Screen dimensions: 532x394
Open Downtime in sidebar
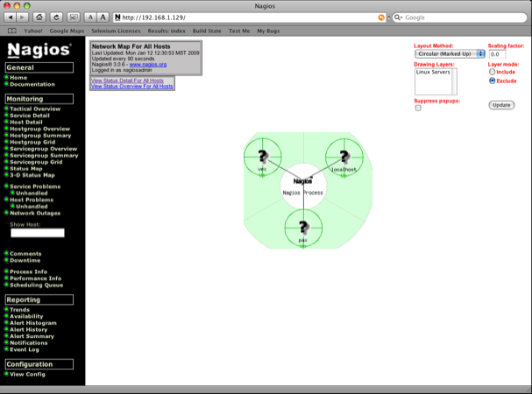click(25, 260)
